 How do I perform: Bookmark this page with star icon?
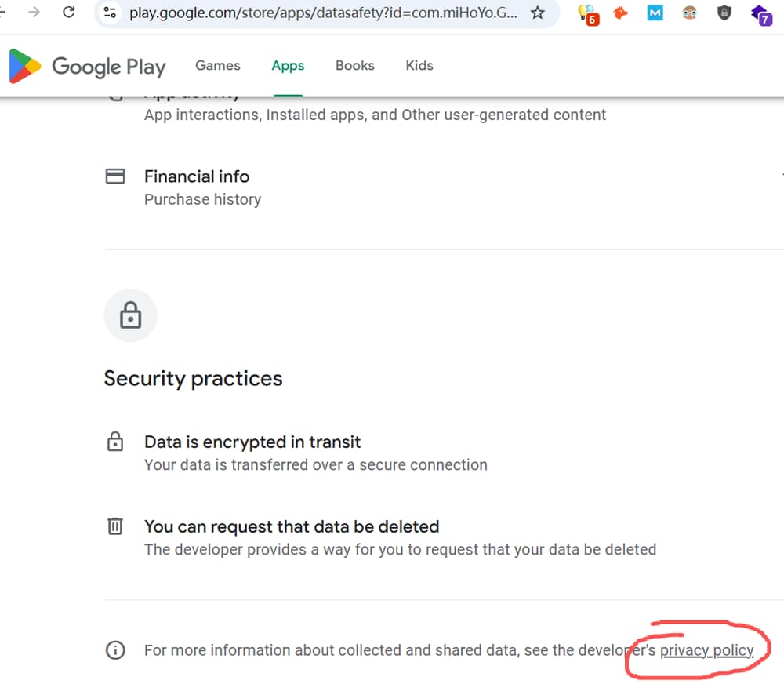[538, 13]
